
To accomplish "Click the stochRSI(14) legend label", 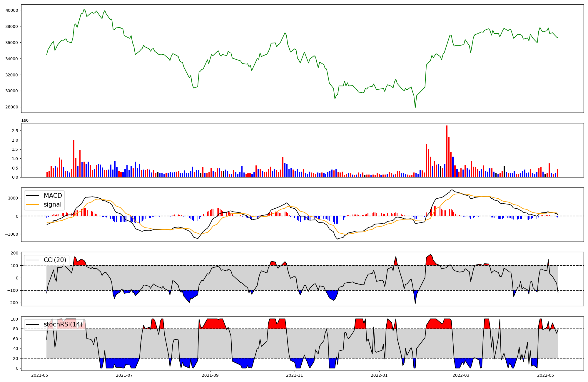I will [x=63, y=324].
